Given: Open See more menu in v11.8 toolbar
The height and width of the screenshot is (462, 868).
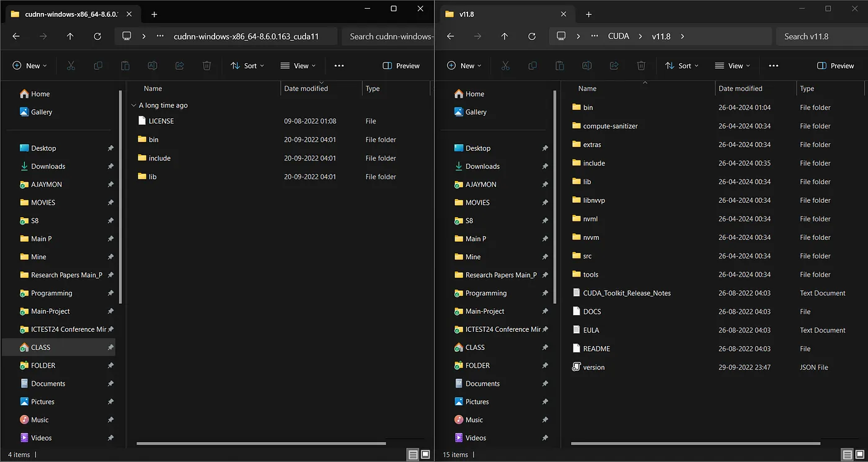Looking at the screenshot, I should point(773,66).
